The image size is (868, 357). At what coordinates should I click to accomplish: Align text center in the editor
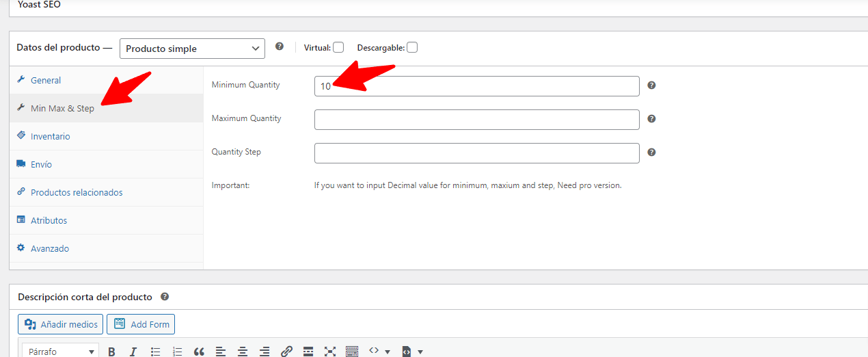pyautogui.click(x=243, y=352)
